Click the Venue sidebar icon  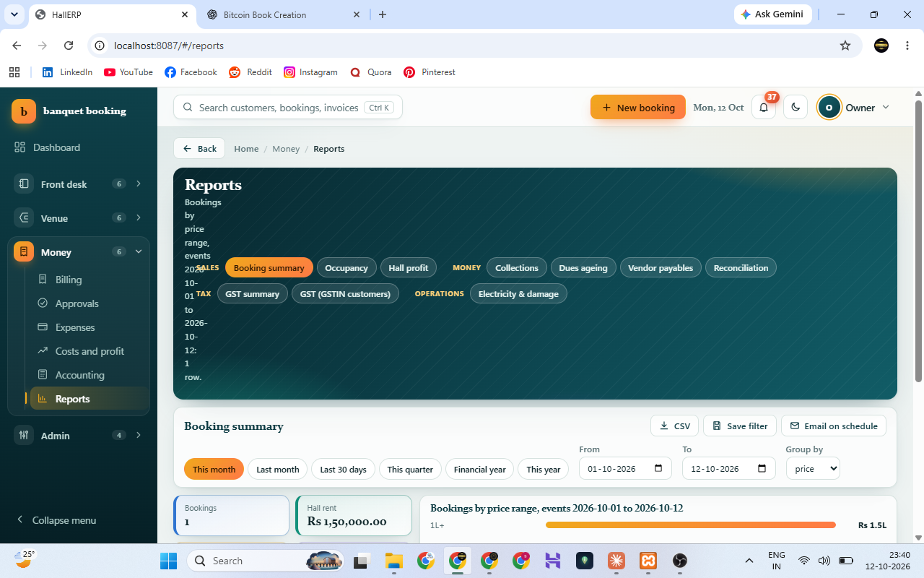pos(24,217)
